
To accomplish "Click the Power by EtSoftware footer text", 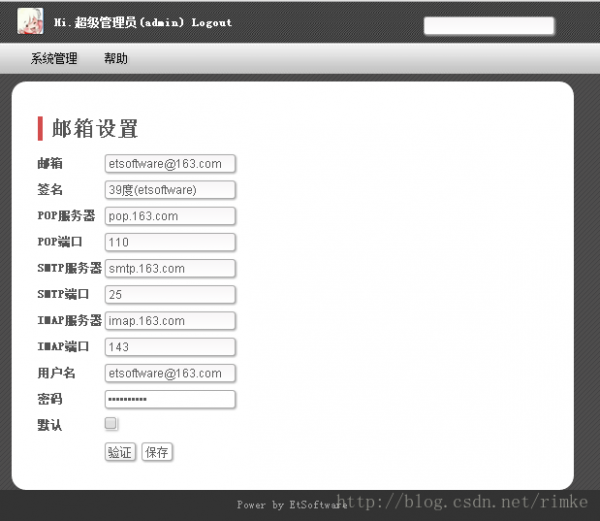I will [x=292, y=505].
